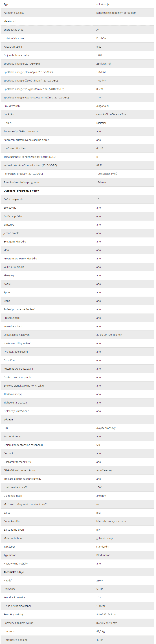The width and height of the screenshot is (156, 644).
Task: Click the A++ energy class value
Action: pyautogui.click(x=98, y=30)
